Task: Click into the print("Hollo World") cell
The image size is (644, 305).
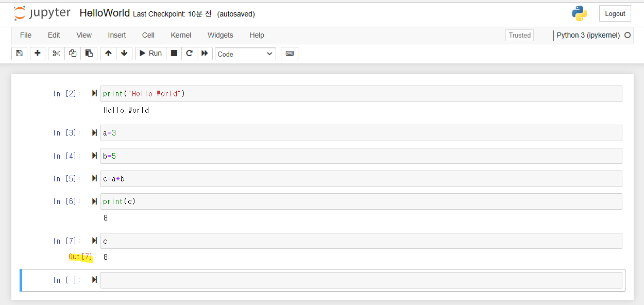Action: (361, 93)
